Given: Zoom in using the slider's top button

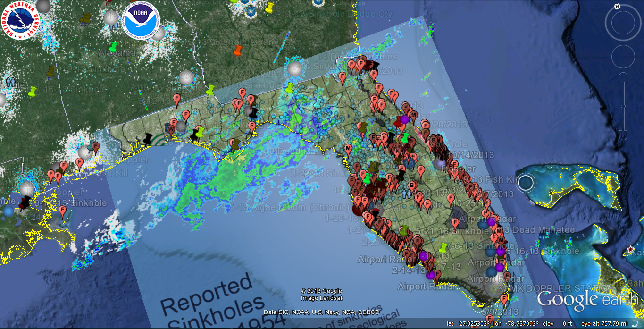Looking at the screenshot, I should pos(623,77).
